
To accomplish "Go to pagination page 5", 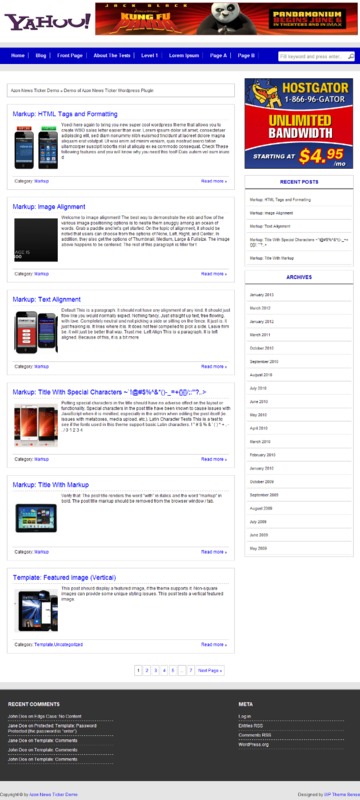I will (173, 670).
